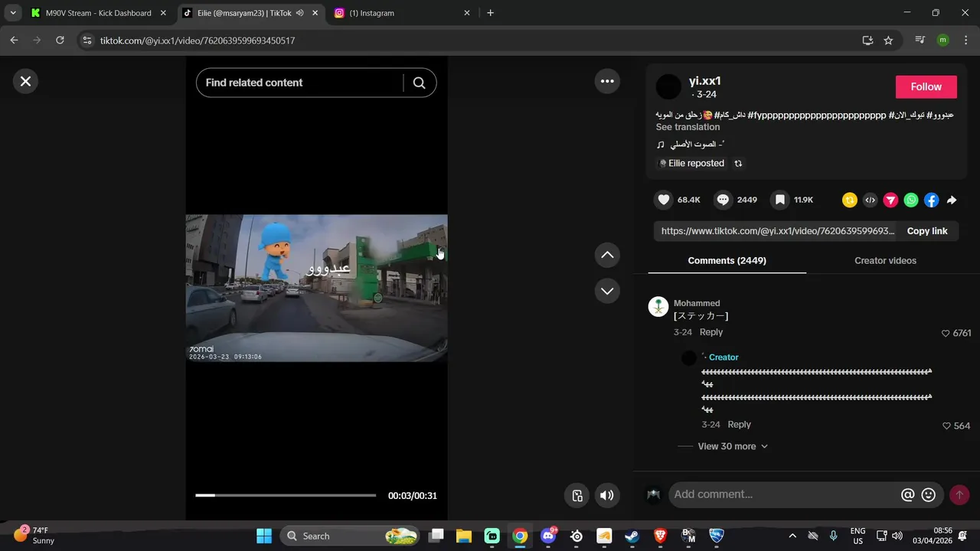
Task: Share the video to WhatsApp
Action: (911, 200)
